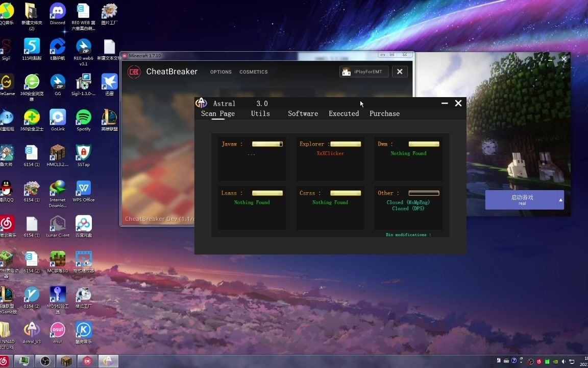588x368 pixels.
Task: Go to the Software tab
Action: pos(303,113)
